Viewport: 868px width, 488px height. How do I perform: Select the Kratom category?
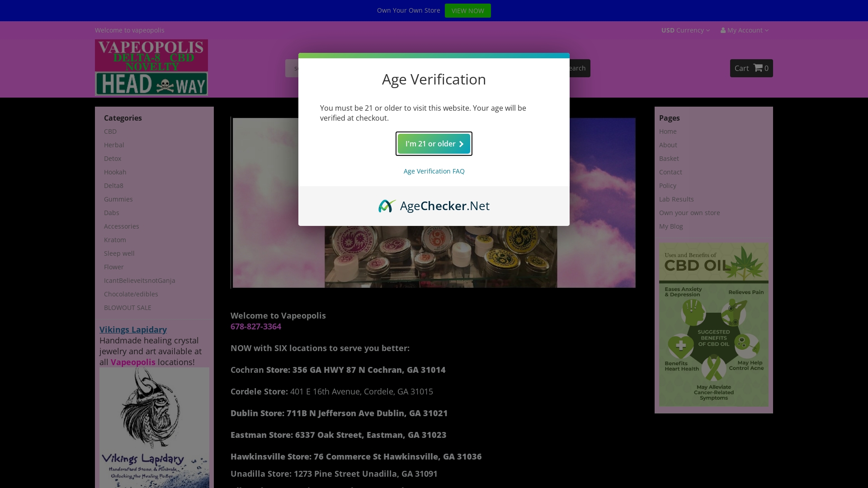[x=115, y=240]
